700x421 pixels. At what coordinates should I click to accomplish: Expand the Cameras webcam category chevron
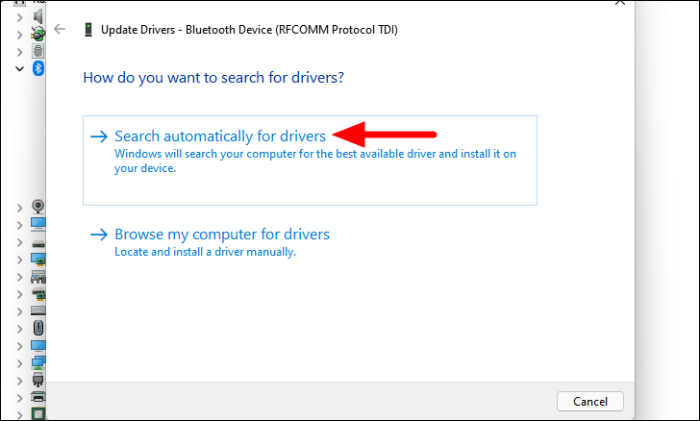pos(19,208)
